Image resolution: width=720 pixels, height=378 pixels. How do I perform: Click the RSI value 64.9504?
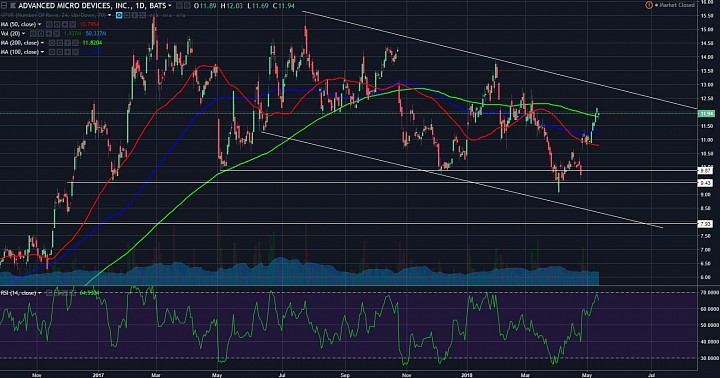point(89,293)
